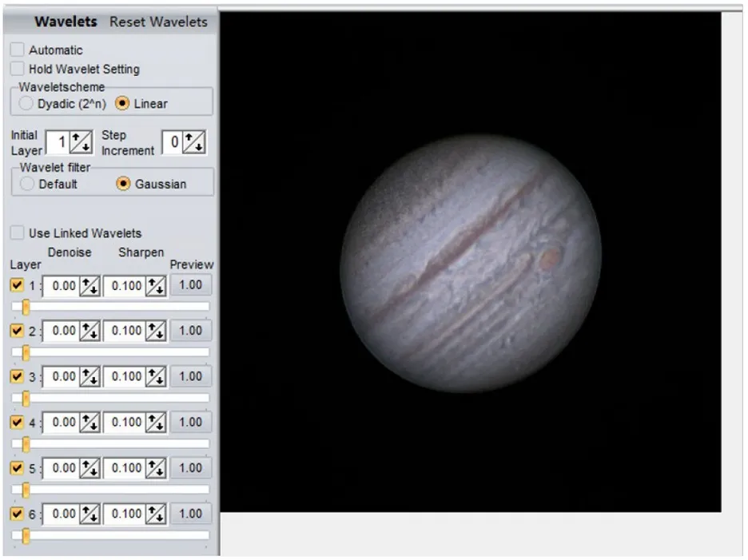Screen dimensions: 748x560
Task: Adjust Layer 1 Denoise spinner arrows
Action: click(90, 286)
